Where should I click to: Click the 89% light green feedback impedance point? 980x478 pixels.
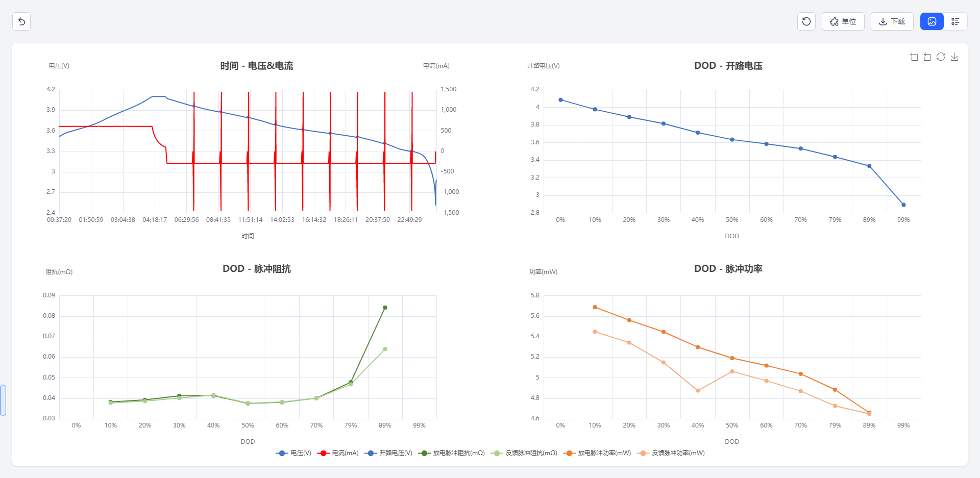point(385,349)
